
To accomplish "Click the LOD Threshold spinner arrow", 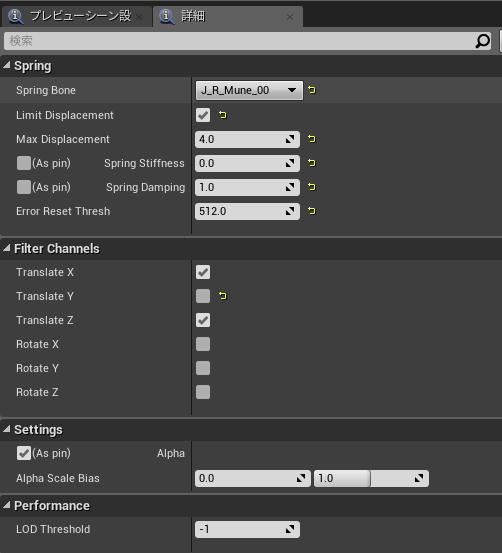I will point(290,529).
